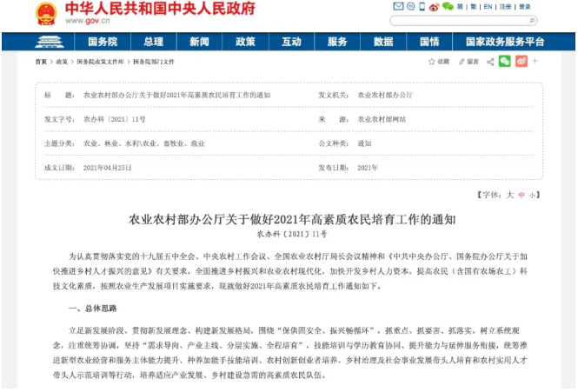Image resolution: width=578 pixels, height=392 pixels.
Task: Go to 国务院政策文件库 breadcrumb
Action: [100, 62]
